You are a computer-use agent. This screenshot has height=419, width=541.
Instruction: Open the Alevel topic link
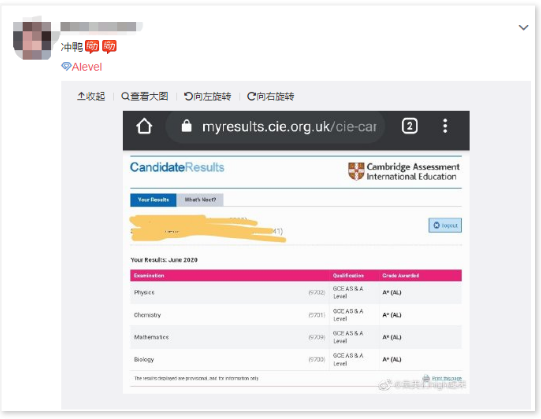87,67
